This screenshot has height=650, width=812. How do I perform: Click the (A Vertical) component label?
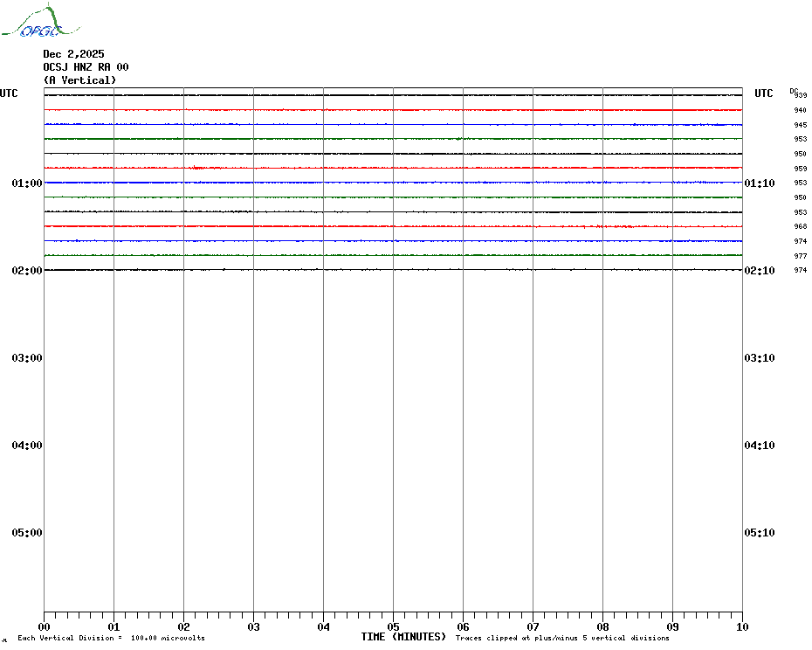point(79,80)
